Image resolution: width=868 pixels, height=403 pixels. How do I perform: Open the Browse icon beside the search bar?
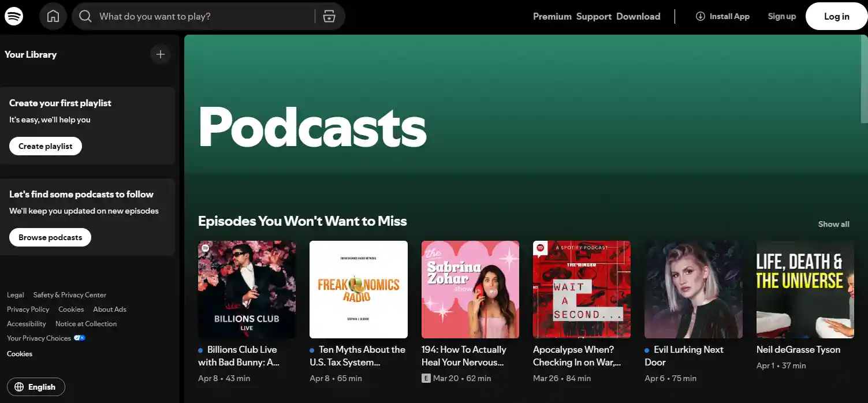click(329, 16)
